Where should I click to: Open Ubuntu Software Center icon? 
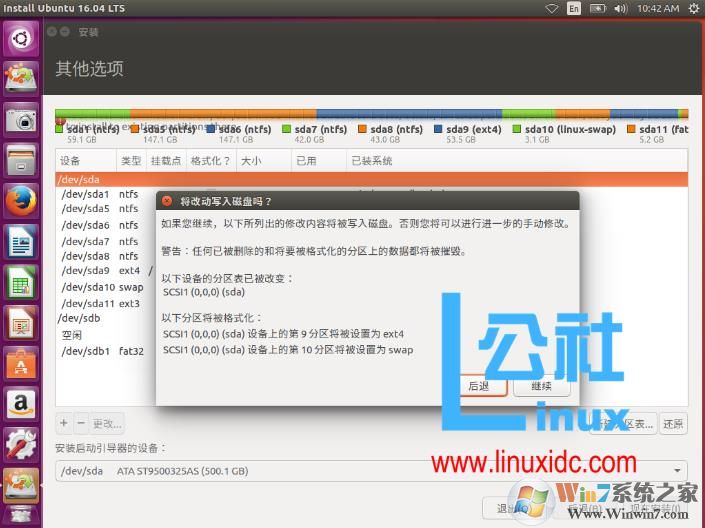(x=21, y=363)
